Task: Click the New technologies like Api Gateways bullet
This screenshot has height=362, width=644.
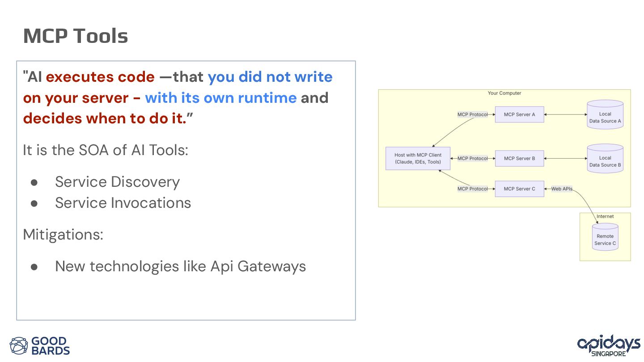Action: tap(180, 266)
